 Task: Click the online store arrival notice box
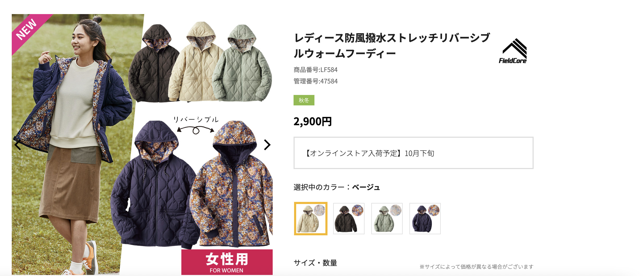413,153
